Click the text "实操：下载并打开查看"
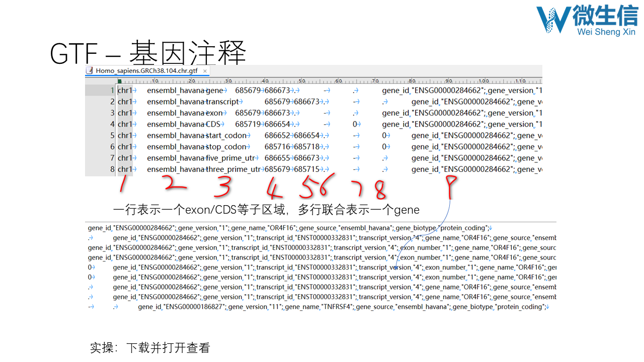The width and height of the screenshot is (644, 362). click(x=150, y=347)
